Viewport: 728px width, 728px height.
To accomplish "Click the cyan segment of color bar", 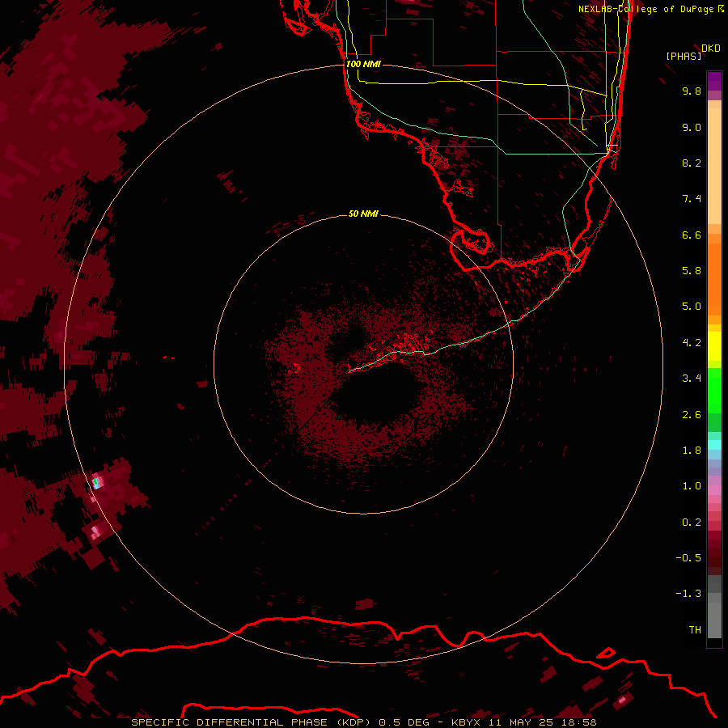I will click(714, 445).
